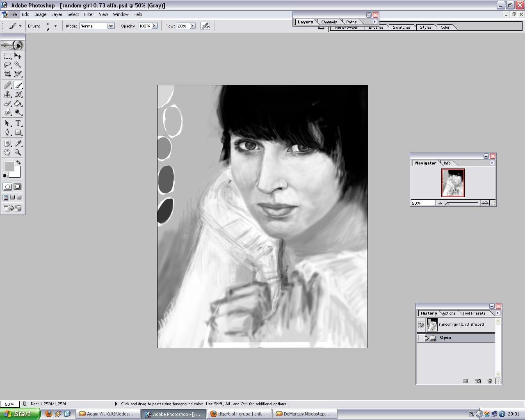Switch to the Actions tab
Image resolution: width=525 pixels, height=420 pixels.
point(449,313)
